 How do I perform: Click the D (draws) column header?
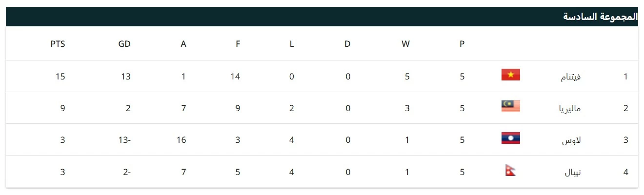click(x=347, y=43)
